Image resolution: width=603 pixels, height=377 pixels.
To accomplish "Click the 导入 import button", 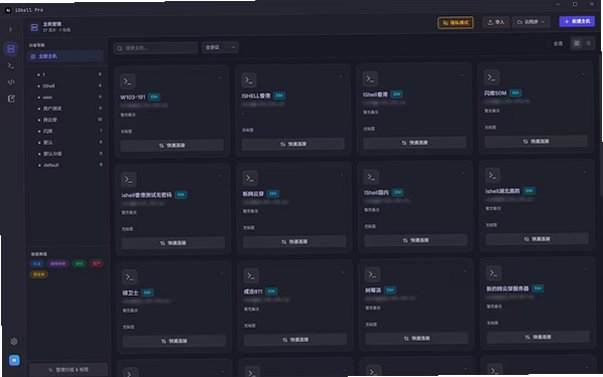I will point(496,22).
